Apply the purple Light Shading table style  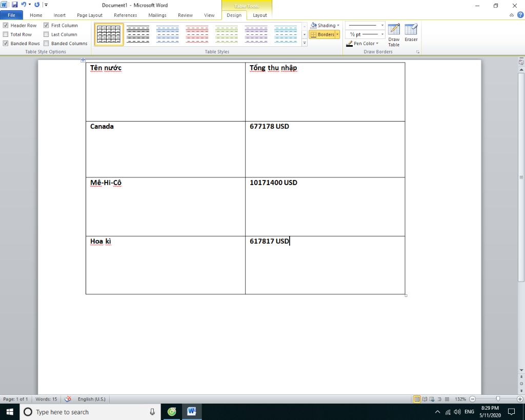tap(256, 34)
